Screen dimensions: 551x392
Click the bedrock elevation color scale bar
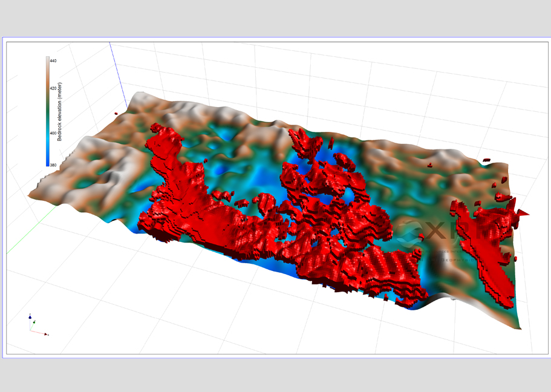47,111
